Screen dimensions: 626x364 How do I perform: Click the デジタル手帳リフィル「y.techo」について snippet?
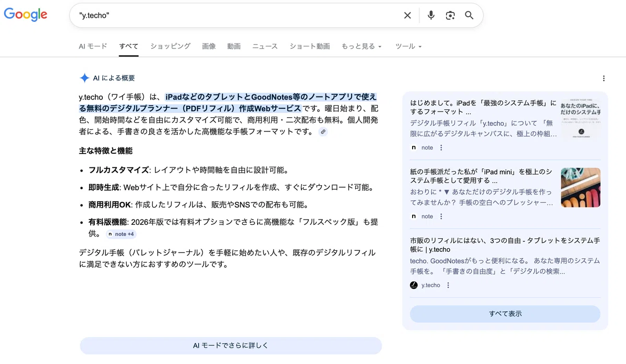(484, 129)
